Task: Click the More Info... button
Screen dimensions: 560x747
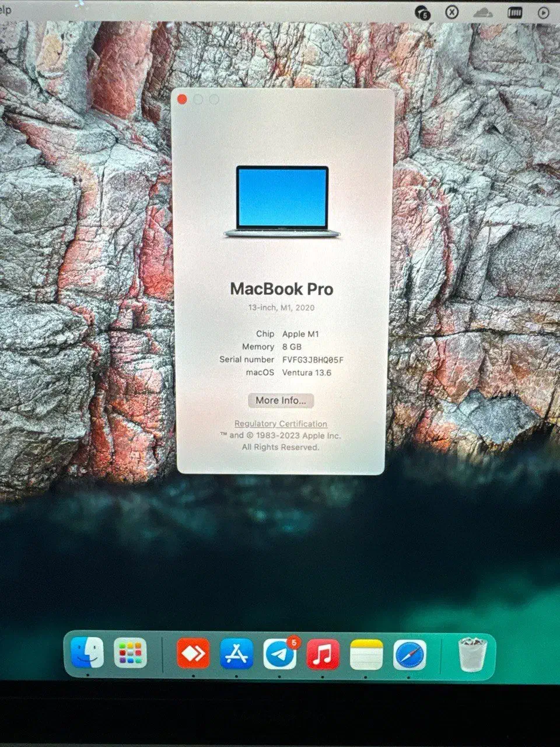Action: click(x=281, y=400)
